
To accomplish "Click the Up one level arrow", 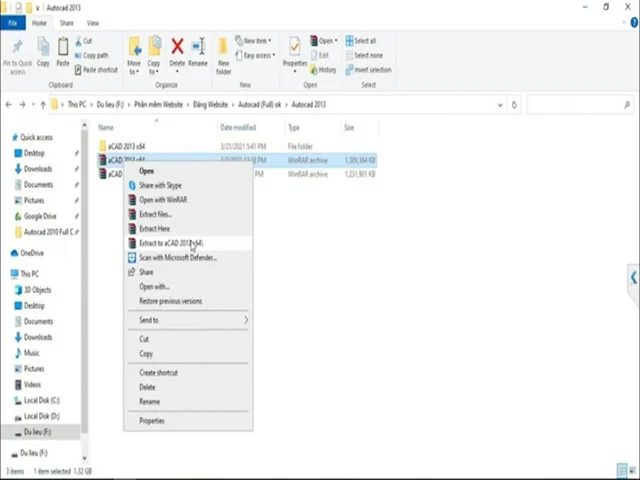I will [43, 105].
